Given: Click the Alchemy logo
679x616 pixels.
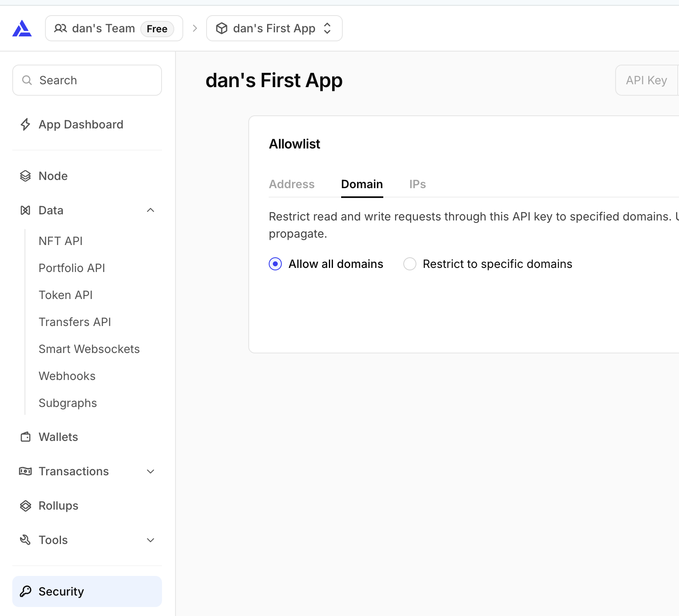Looking at the screenshot, I should pos(22,28).
